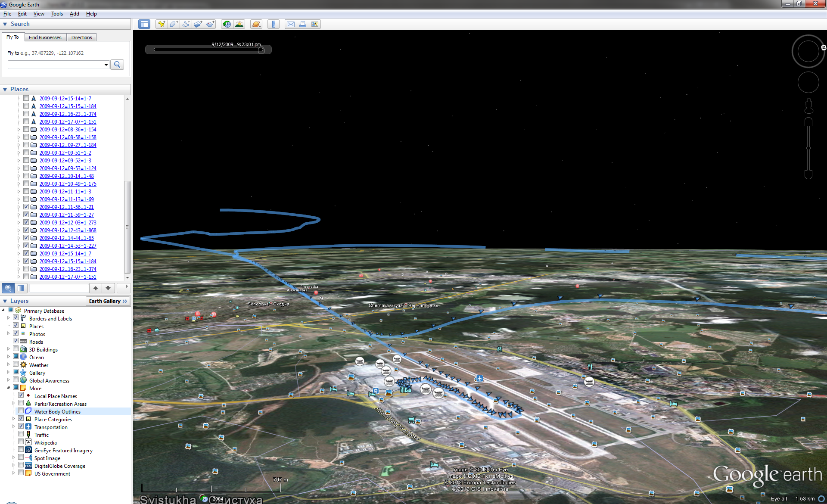Open link 2009-09-12=17-07=1-151 at list bottom
Screen dimensions: 827x504
click(68, 277)
